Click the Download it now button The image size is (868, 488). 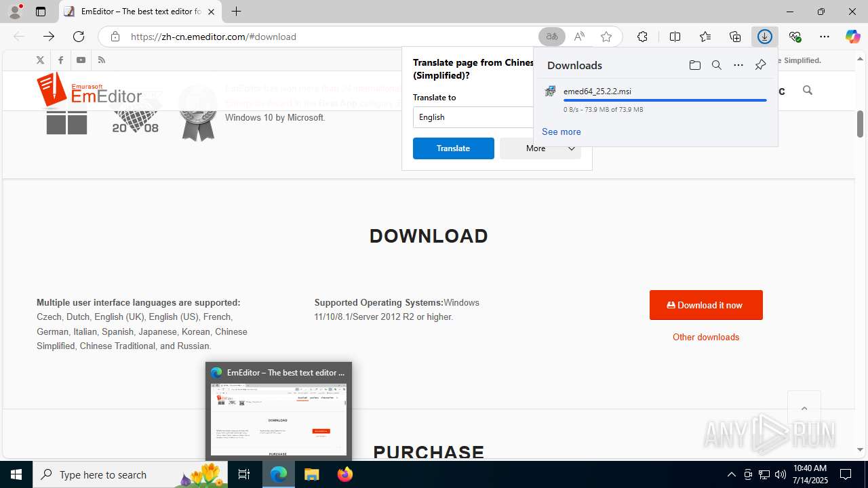(x=706, y=305)
